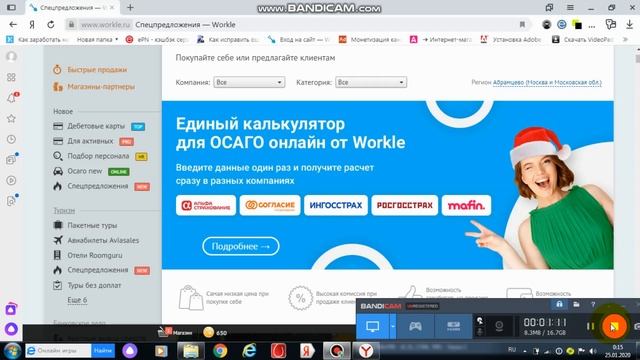This screenshot has width=640, height=360.
Task: Open Для активных menu item
Action: click(x=90, y=141)
